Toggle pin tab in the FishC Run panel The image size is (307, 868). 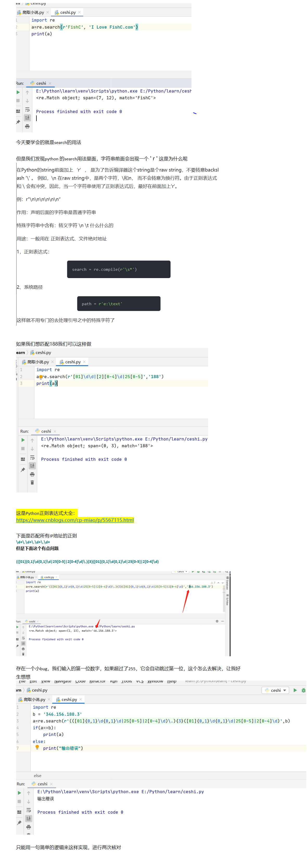click(18, 122)
